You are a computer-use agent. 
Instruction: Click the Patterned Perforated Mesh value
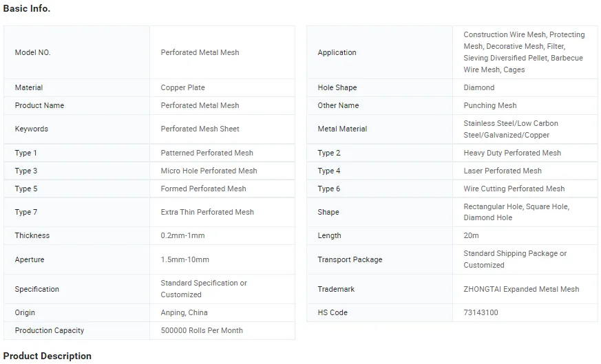(x=207, y=153)
